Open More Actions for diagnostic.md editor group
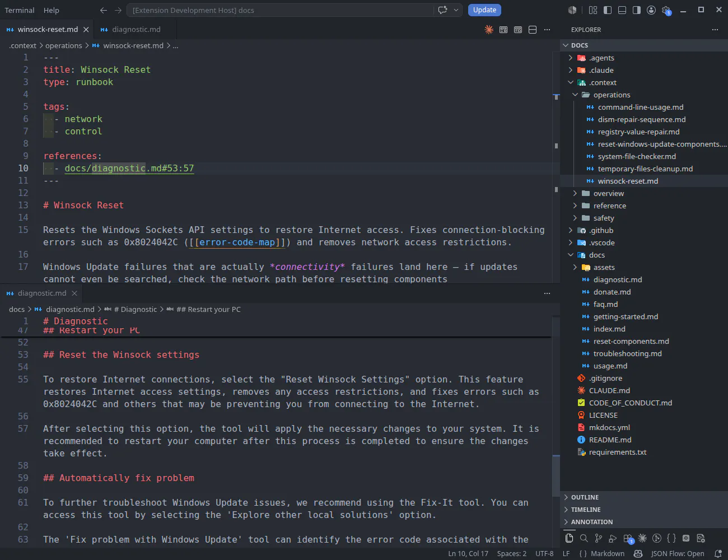This screenshot has width=728, height=560. click(547, 293)
